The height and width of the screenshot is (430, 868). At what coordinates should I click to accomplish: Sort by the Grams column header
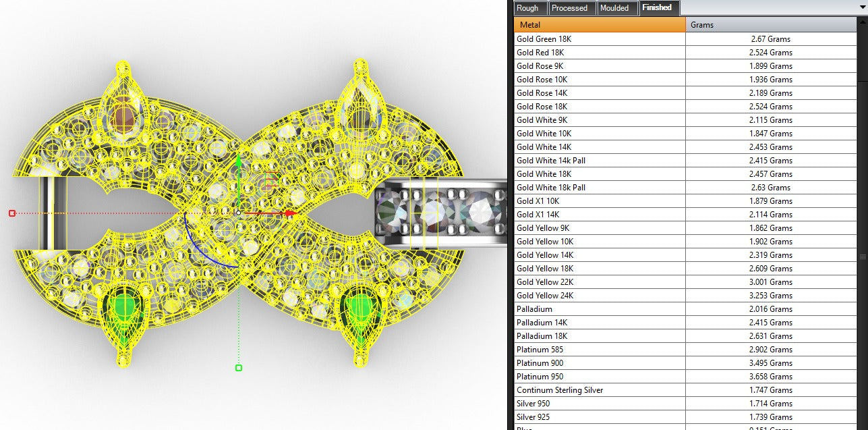(x=771, y=25)
